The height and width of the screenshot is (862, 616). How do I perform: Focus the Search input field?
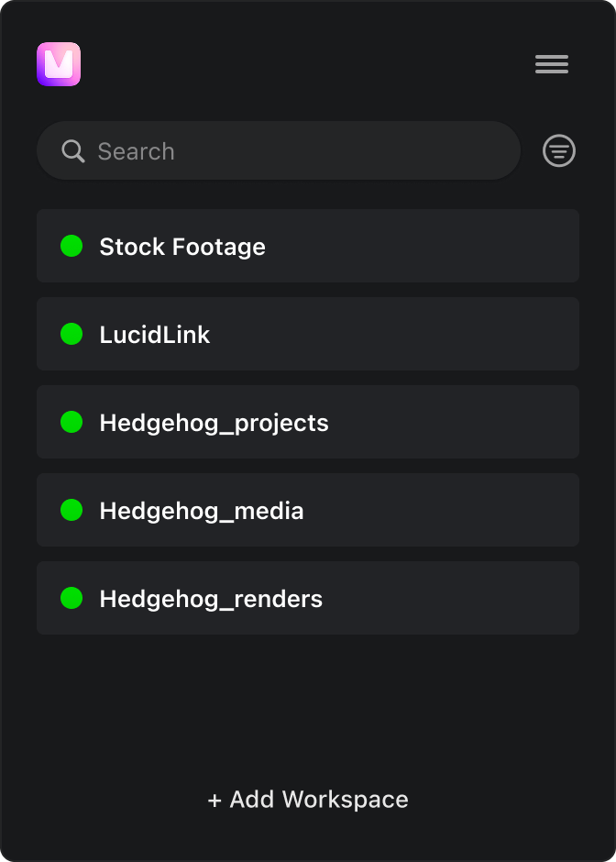[x=293, y=151]
